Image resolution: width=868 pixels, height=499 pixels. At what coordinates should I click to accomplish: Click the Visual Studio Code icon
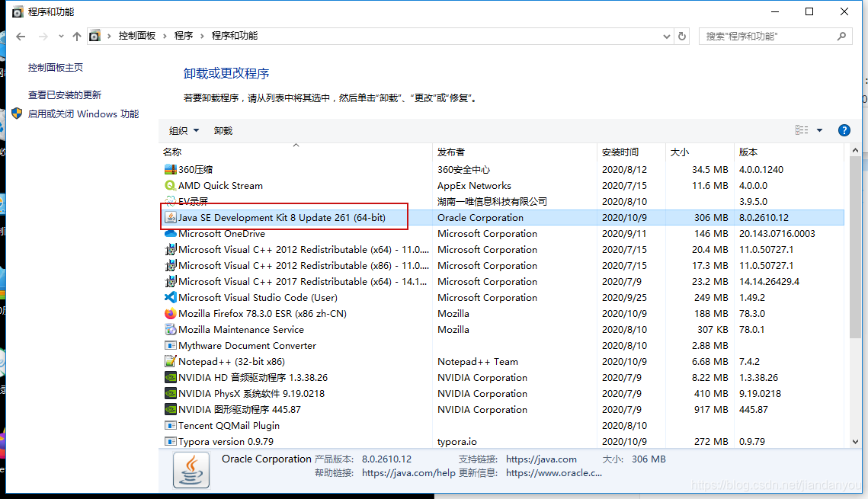tap(171, 298)
